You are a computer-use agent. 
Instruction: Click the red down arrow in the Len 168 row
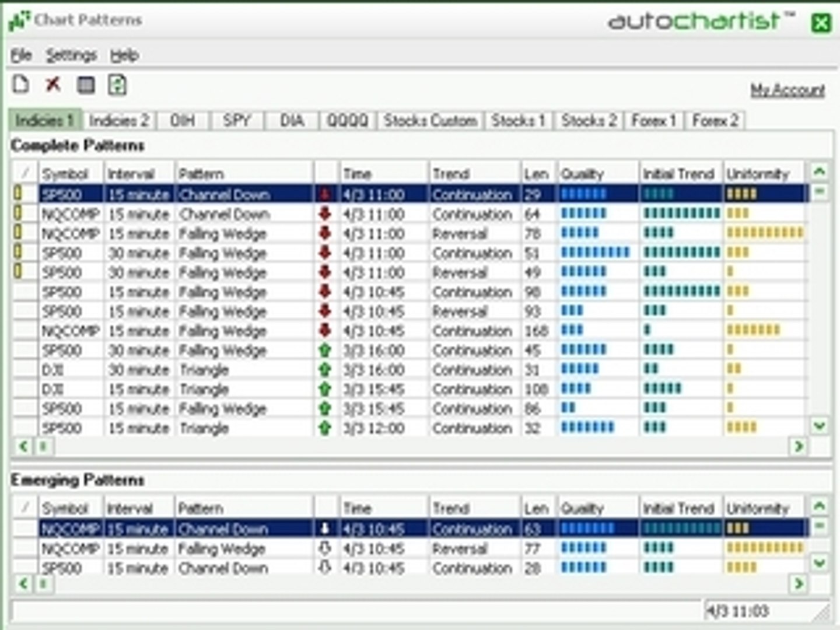(325, 331)
